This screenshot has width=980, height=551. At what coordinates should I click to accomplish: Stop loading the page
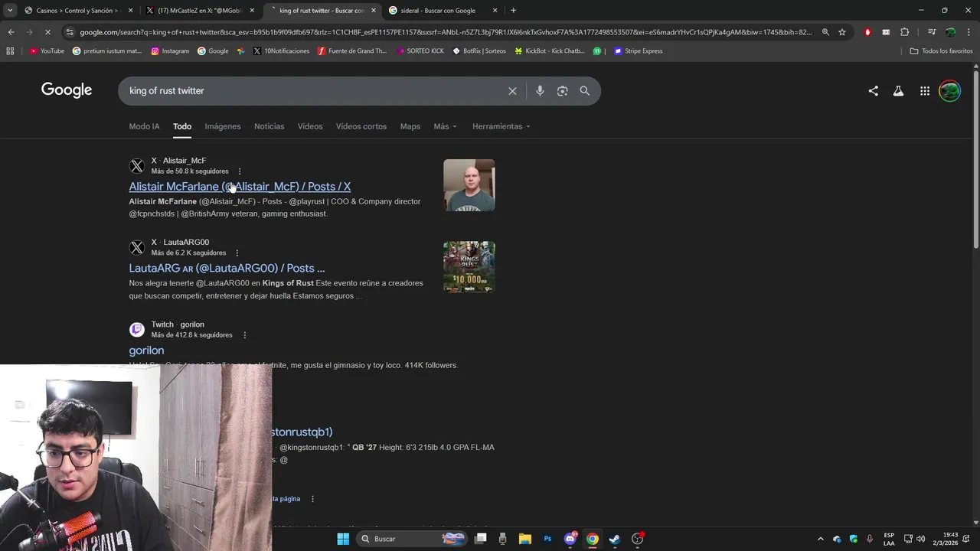point(47,32)
